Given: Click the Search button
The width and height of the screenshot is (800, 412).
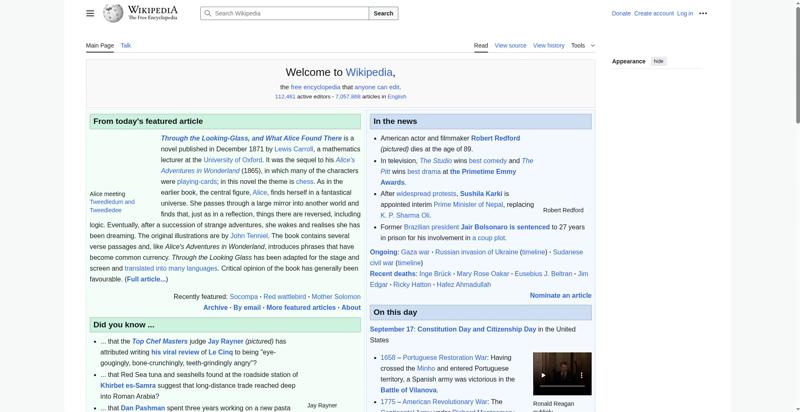Looking at the screenshot, I should [383, 13].
